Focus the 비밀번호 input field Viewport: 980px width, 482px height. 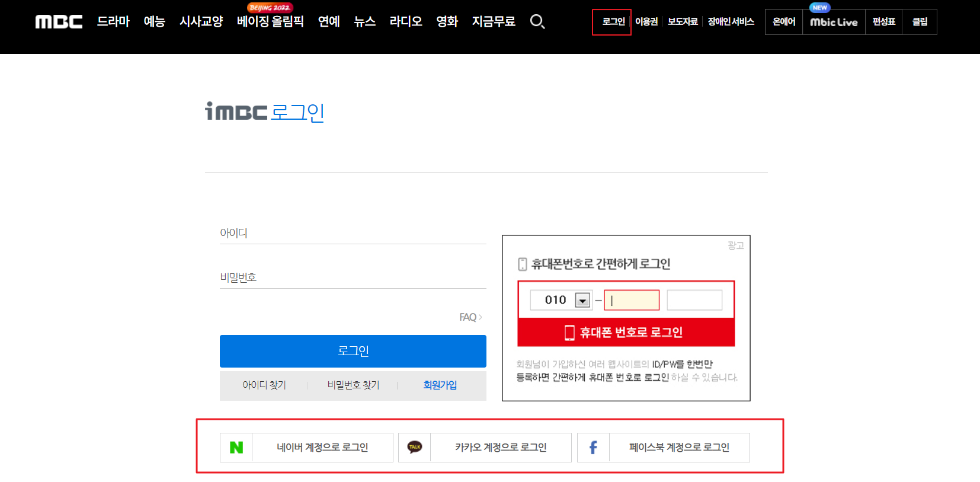[x=353, y=277]
